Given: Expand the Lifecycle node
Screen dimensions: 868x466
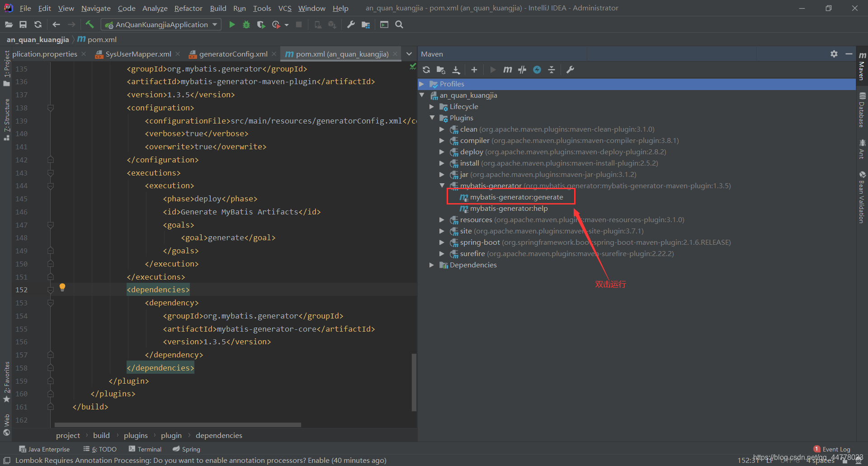Looking at the screenshot, I should pos(432,107).
